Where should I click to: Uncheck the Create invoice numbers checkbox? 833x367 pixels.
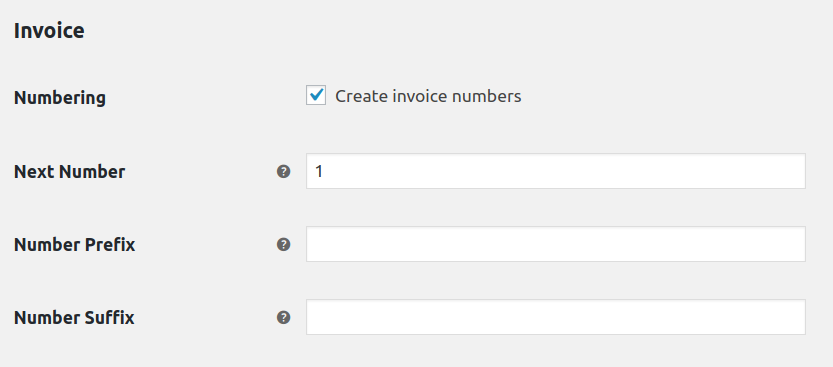[x=316, y=96]
